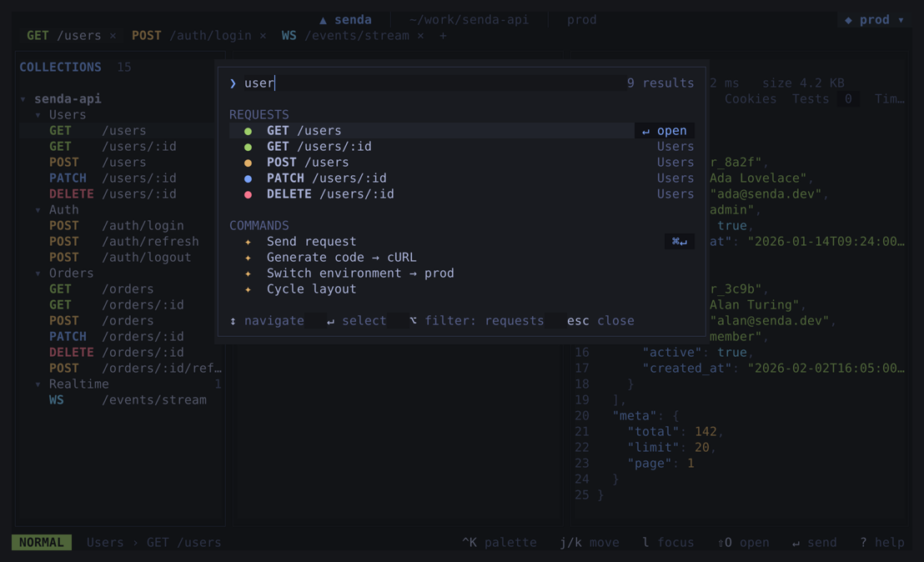Viewport: 924px width, 562px height.
Task: Open the prod environment dropdown
Action: pyautogui.click(x=875, y=20)
